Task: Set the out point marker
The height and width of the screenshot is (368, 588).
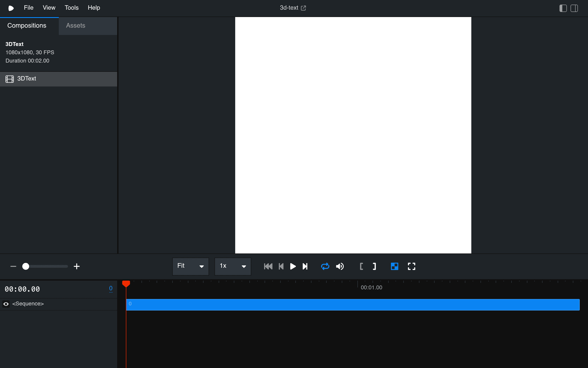Action: [x=374, y=267]
